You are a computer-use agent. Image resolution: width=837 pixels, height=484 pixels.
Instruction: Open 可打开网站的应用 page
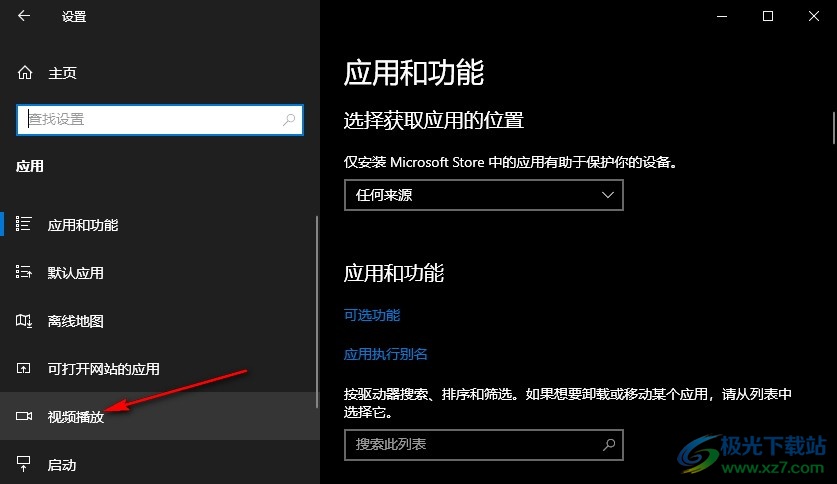[160, 369]
